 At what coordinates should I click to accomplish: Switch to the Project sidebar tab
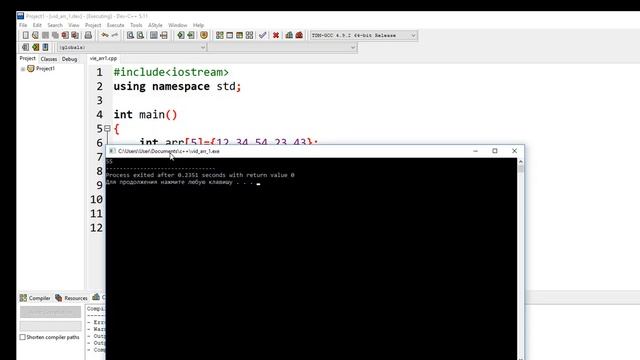tap(28, 59)
